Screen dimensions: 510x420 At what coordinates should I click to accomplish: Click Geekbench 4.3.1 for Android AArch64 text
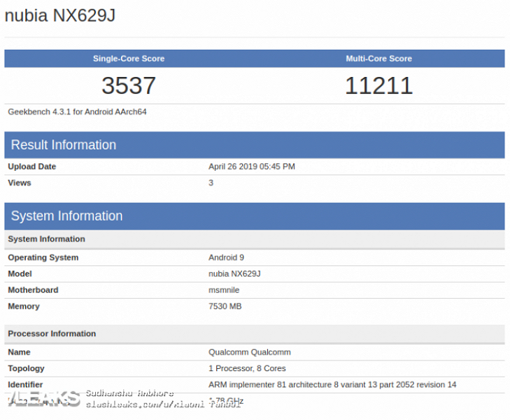pos(77,112)
